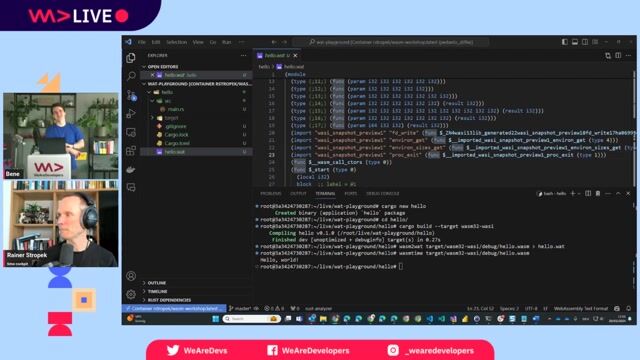The width and height of the screenshot is (640, 360).
Task: Toggle primary side bar layout button
Action: click(x=565, y=42)
